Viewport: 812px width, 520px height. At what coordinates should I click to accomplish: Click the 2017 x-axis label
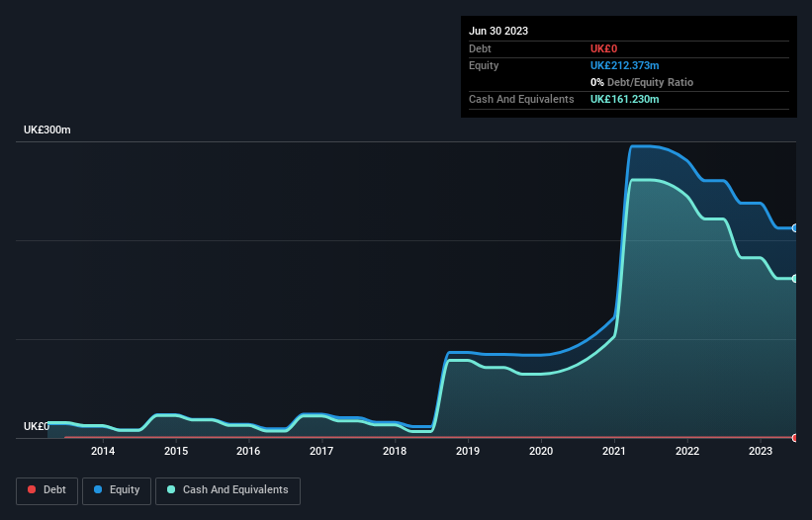[321, 451]
